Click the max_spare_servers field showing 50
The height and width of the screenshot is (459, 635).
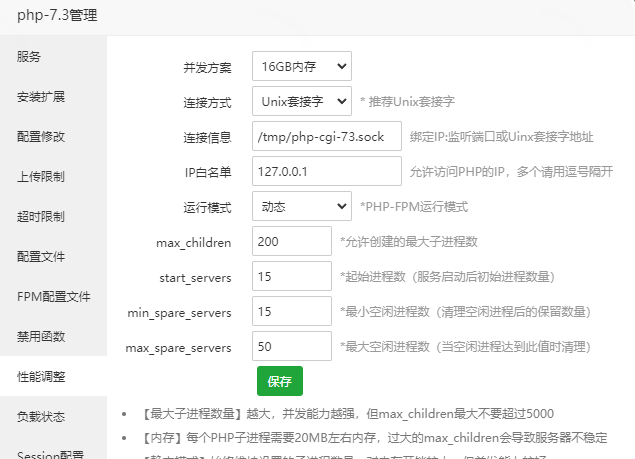coord(292,346)
